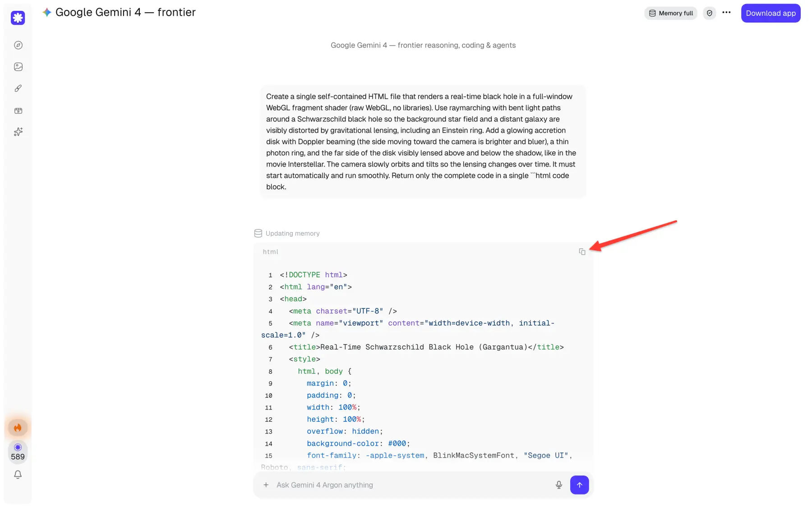Click the title Real-Time Schwarzschild Black Hole line

[426, 347]
